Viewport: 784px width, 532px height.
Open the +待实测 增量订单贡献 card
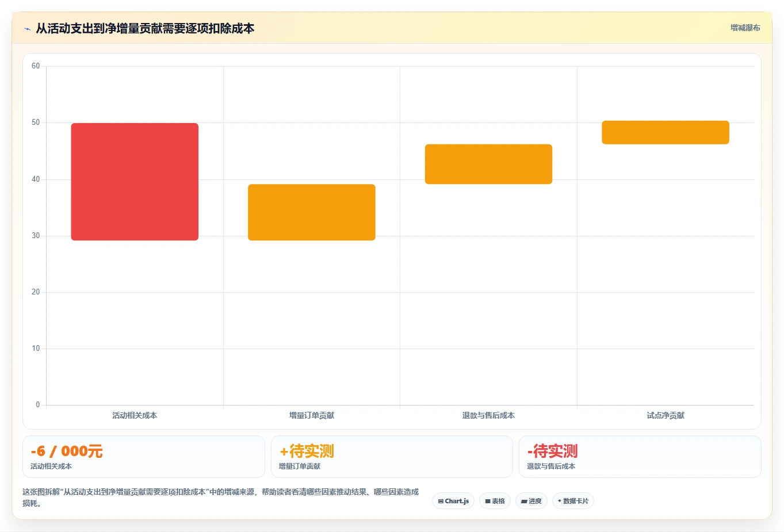[392, 457]
